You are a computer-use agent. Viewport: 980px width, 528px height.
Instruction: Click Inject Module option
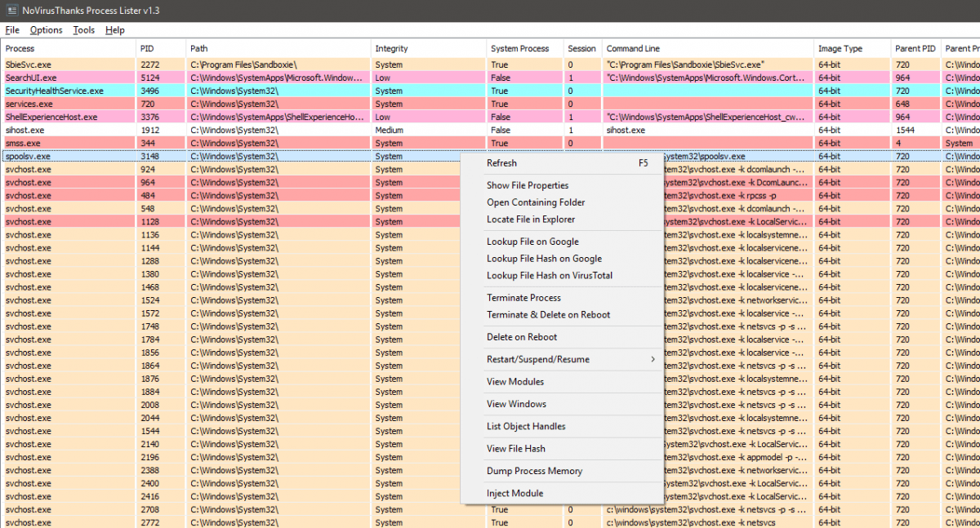point(514,494)
